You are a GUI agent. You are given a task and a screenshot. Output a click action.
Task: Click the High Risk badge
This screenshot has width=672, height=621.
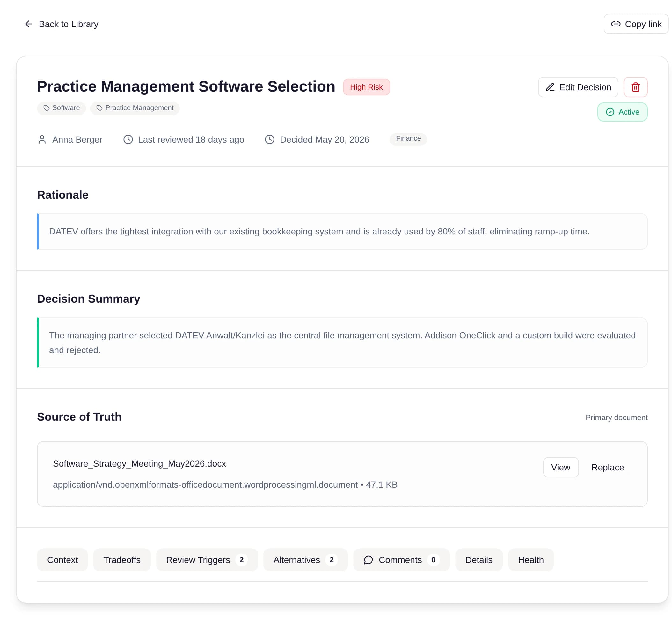tap(366, 87)
